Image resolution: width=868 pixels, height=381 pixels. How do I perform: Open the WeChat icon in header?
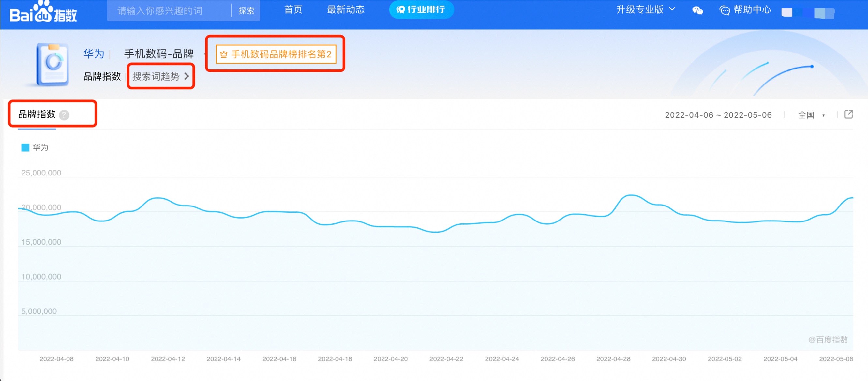tap(697, 10)
